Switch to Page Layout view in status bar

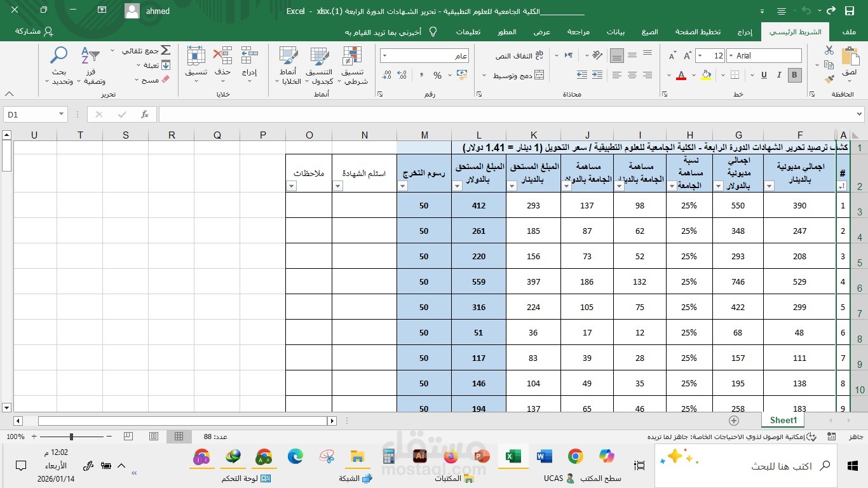[x=153, y=437]
